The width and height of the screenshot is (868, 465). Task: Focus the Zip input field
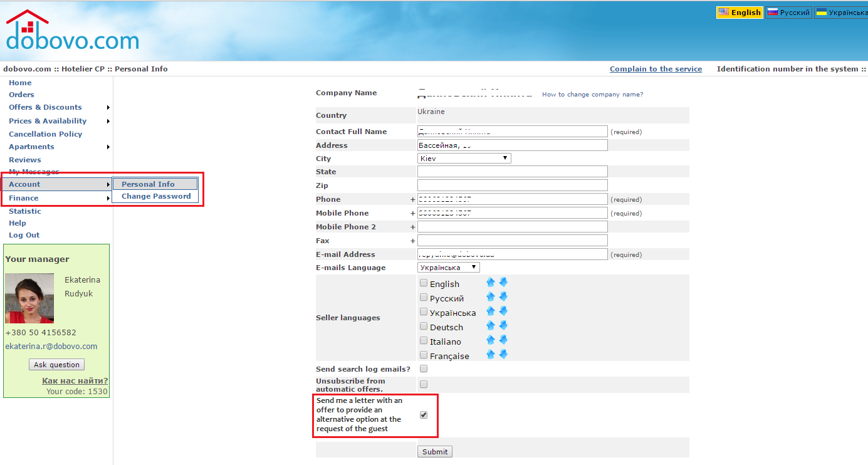tap(513, 185)
